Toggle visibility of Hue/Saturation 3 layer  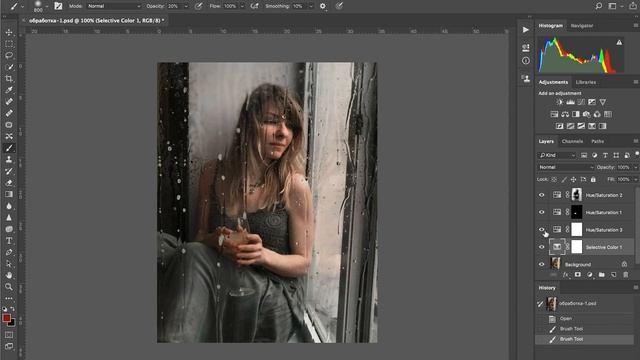(x=542, y=229)
